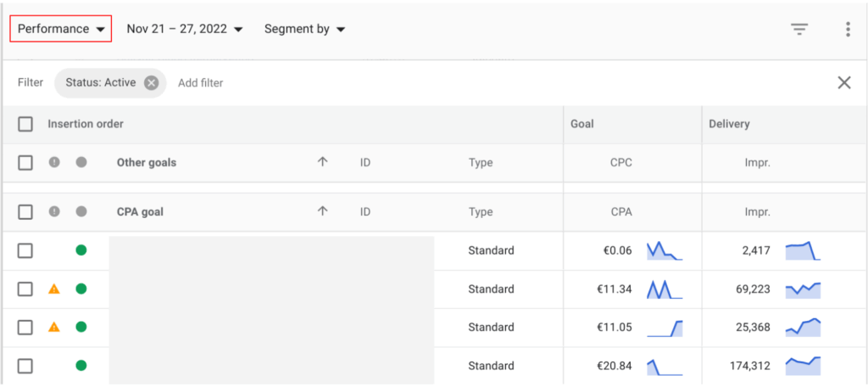Sort ascending by Other goals arrow
Viewport: 868px width, 387px height.
322,162
